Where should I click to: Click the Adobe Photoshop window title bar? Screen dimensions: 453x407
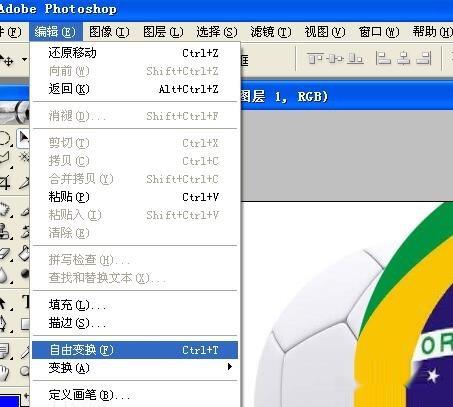227,9
